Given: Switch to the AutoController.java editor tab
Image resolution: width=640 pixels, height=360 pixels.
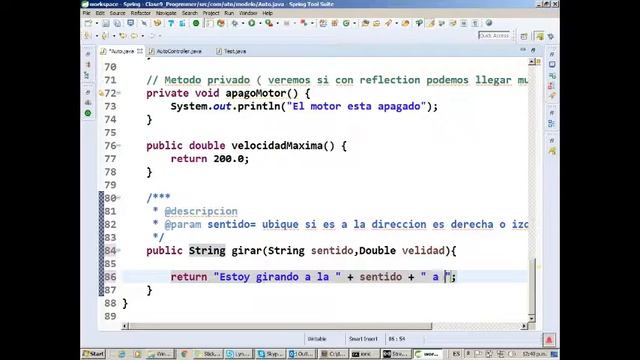Looking at the screenshot, I should click(175, 51).
